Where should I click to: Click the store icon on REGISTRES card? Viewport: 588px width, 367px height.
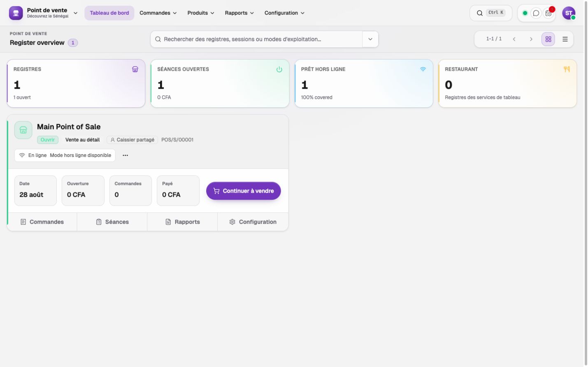tap(135, 69)
